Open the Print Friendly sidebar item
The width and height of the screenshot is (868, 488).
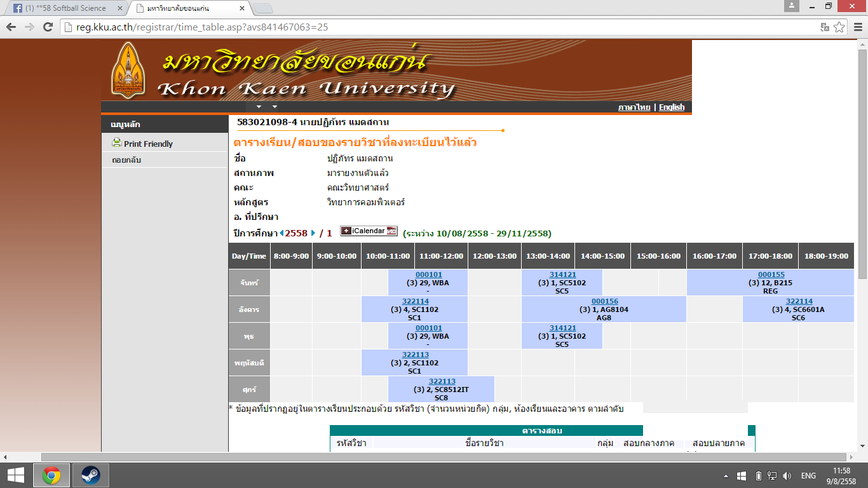pyautogui.click(x=148, y=144)
